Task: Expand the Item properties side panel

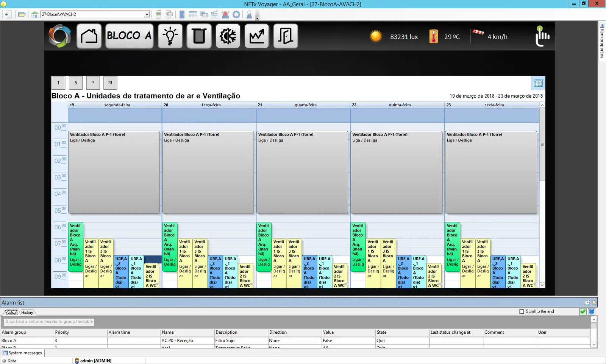Action: [x=602, y=40]
